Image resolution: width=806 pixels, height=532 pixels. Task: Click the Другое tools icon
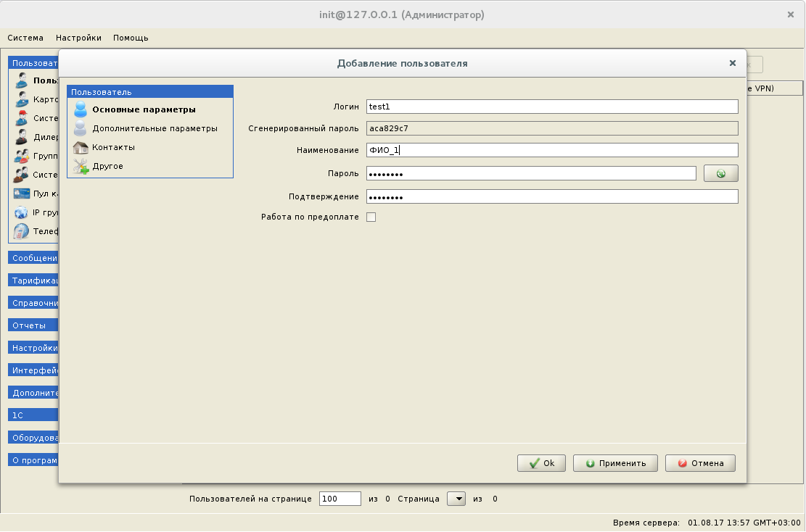click(81, 167)
